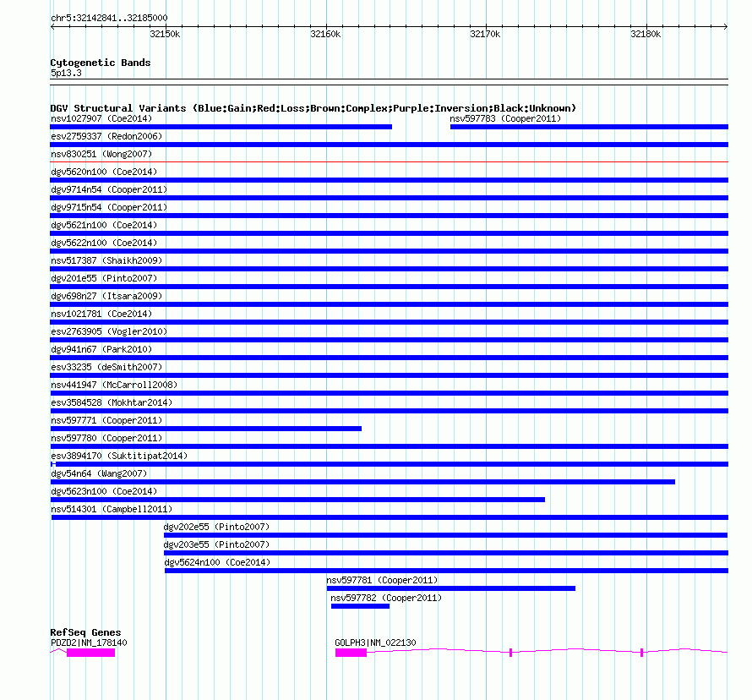This screenshot has width=752, height=700.
Task: Open dgv5620n100 (Coe2014) variant details
Action: (x=104, y=172)
